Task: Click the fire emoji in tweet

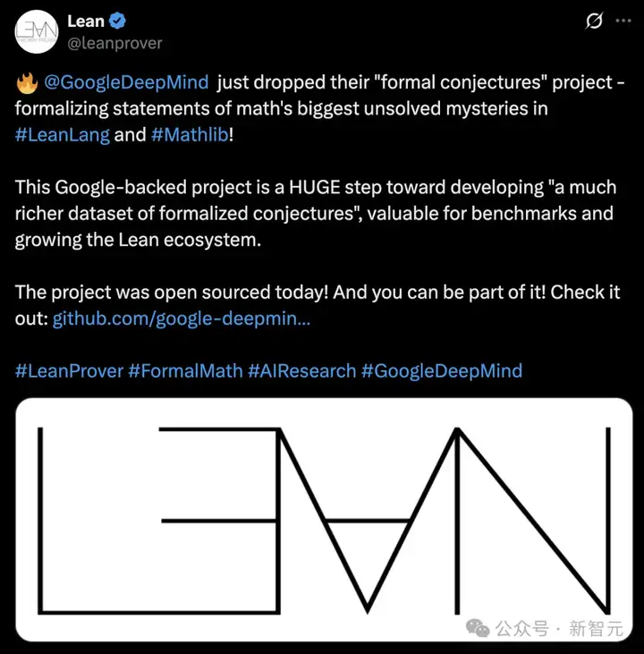Action: (x=27, y=83)
